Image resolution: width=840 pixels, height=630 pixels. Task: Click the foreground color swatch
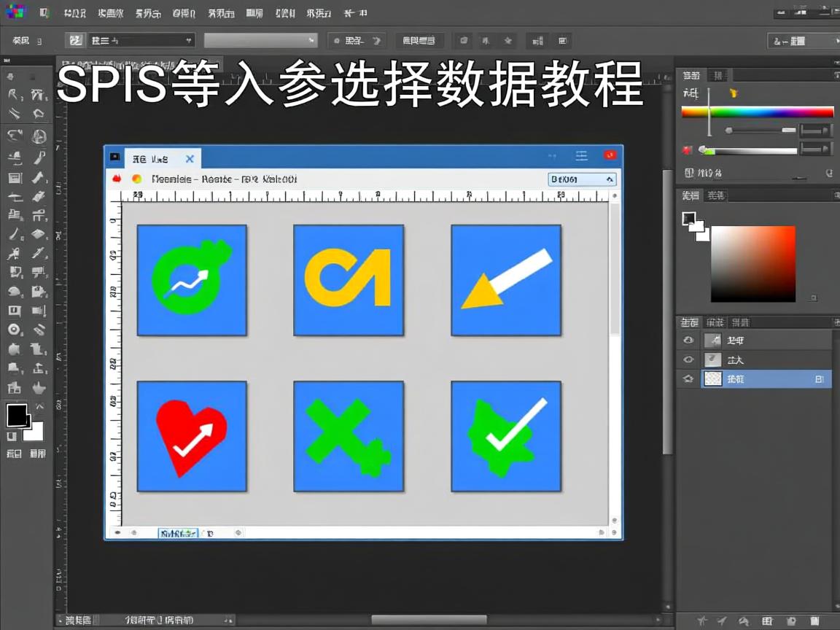pos(15,416)
